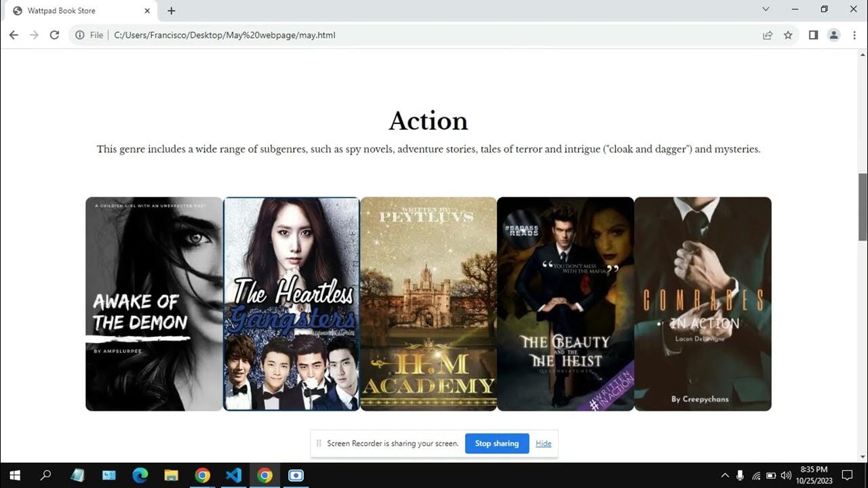Reload the page with the refresh icon
This screenshot has width=868, height=488.
[54, 35]
